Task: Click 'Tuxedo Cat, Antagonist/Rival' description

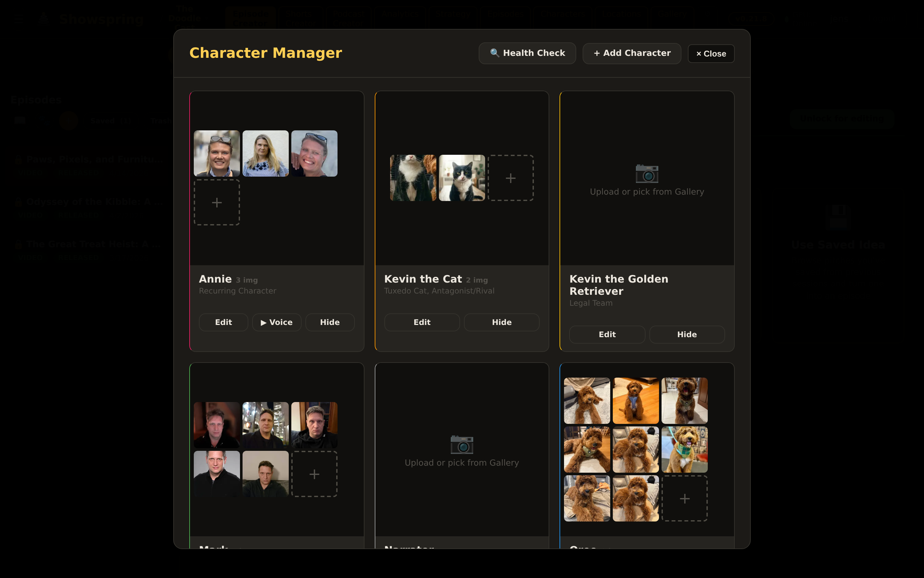Action: coord(439,291)
